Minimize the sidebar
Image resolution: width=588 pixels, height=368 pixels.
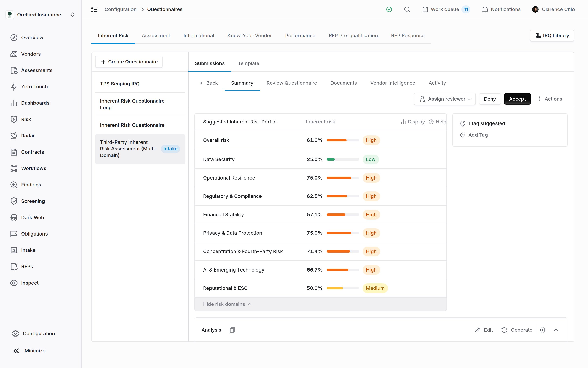29,351
